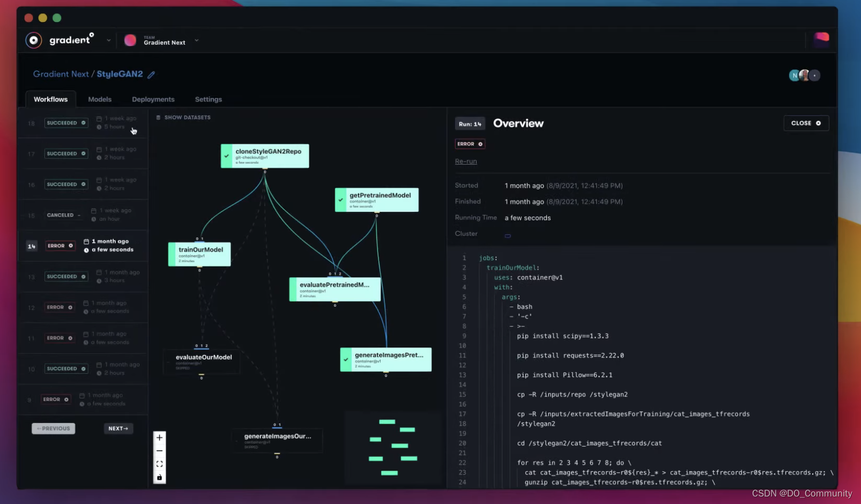The width and height of the screenshot is (861, 504).
Task: Fit workflow graph to view
Action: 159,464
